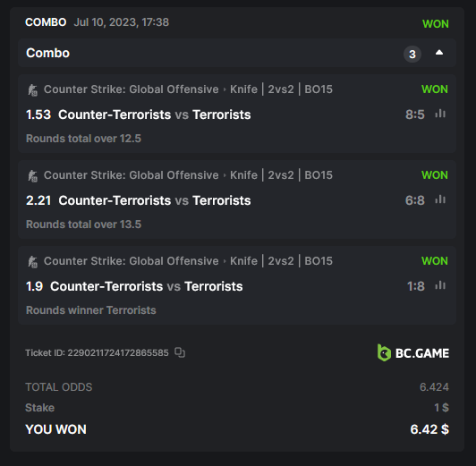Collapse the Combo section with the arrow

[439, 53]
